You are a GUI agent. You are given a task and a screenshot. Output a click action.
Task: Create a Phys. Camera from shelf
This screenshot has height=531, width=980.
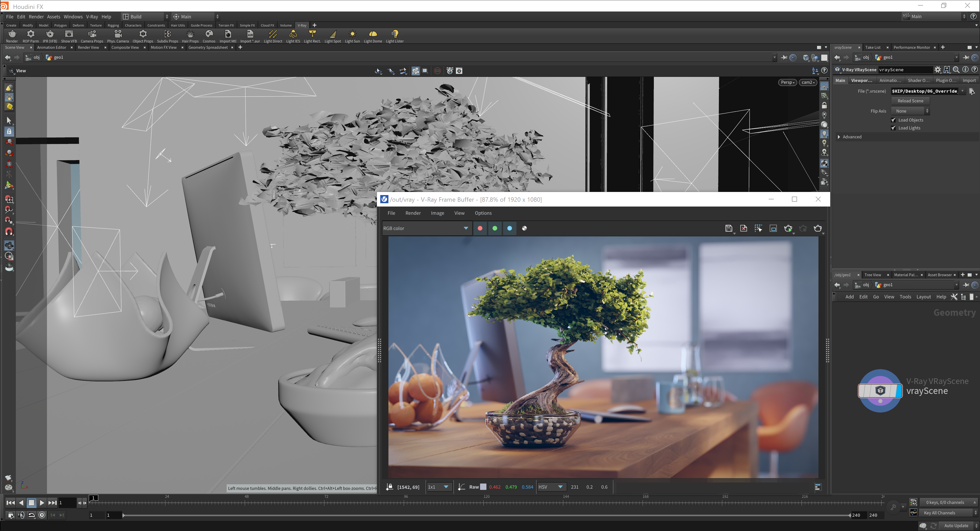(118, 36)
